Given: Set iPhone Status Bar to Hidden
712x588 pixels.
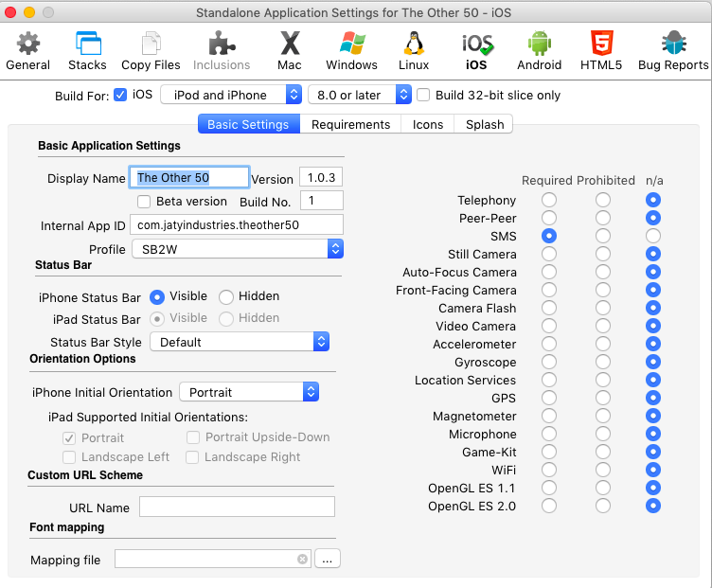Looking at the screenshot, I should (226, 296).
